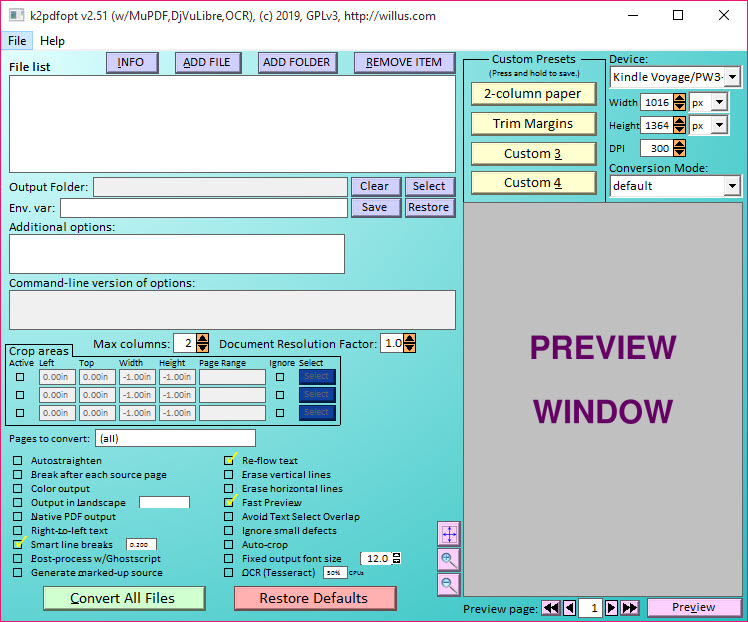Jump to last preview page
This screenshot has height=622, width=748.
click(630, 608)
